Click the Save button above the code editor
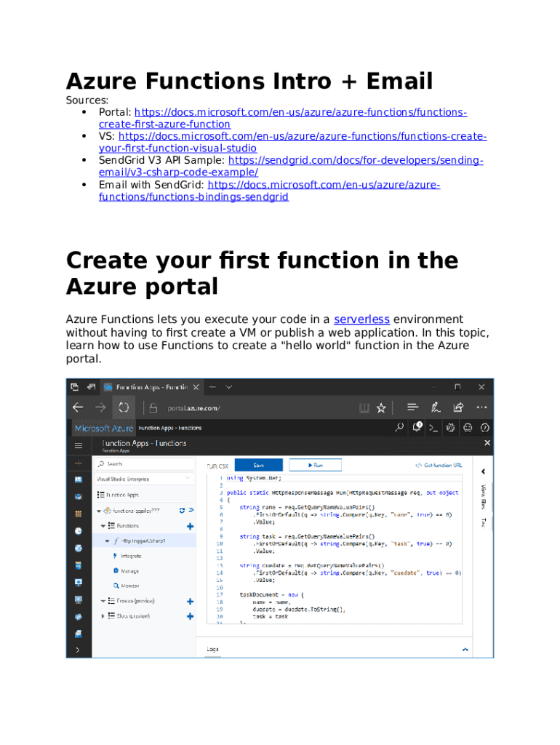The image size is (560, 745). pyautogui.click(x=259, y=465)
